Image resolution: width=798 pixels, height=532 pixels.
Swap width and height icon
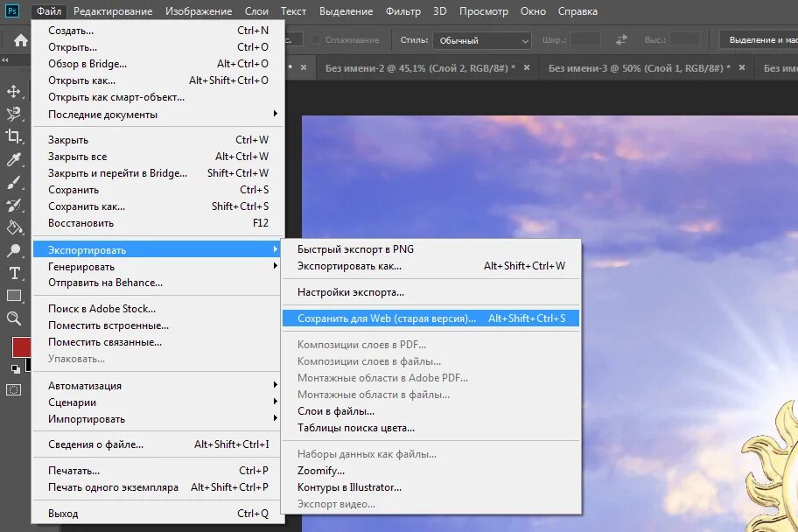click(621, 39)
